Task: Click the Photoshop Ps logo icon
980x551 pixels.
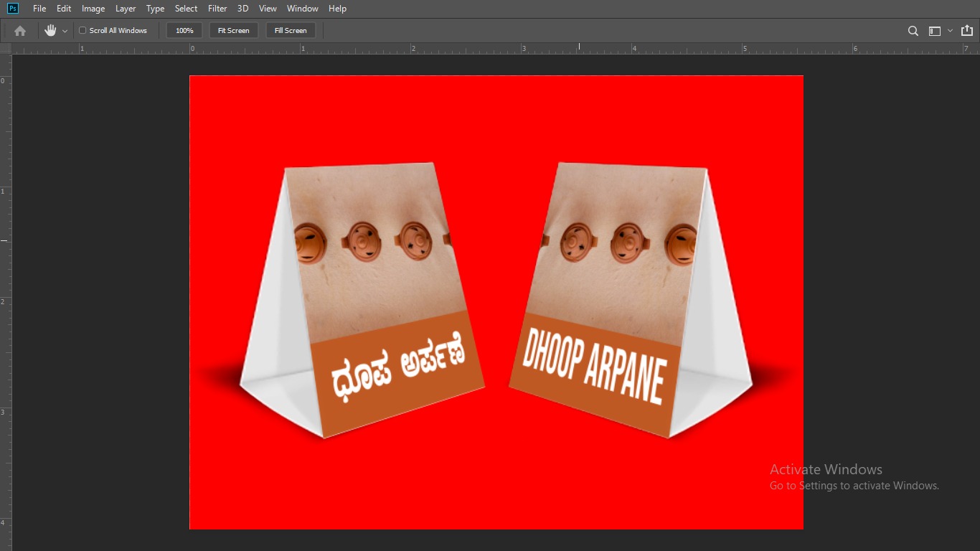Action: click(x=12, y=9)
